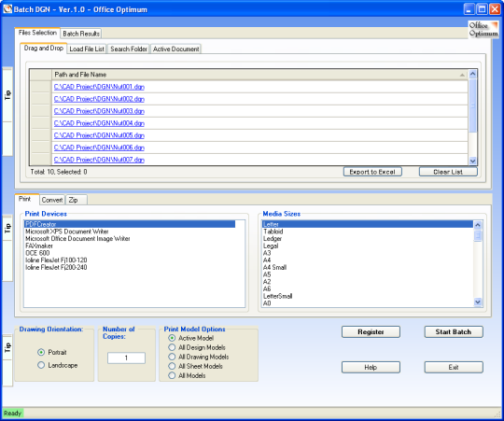Open the Search Folder tab
This screenshot has height=421, width=504.
point(129,49)
